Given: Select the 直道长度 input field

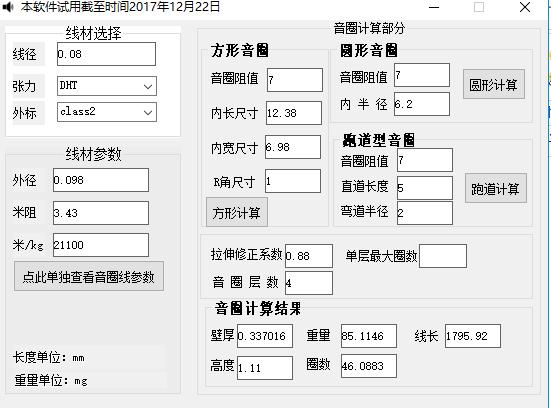Looking at the screenshot, I should pos(425,188).
